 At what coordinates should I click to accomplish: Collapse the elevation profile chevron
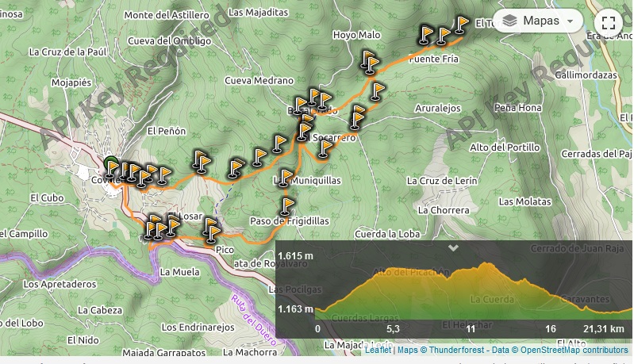(x=453, y=247)
